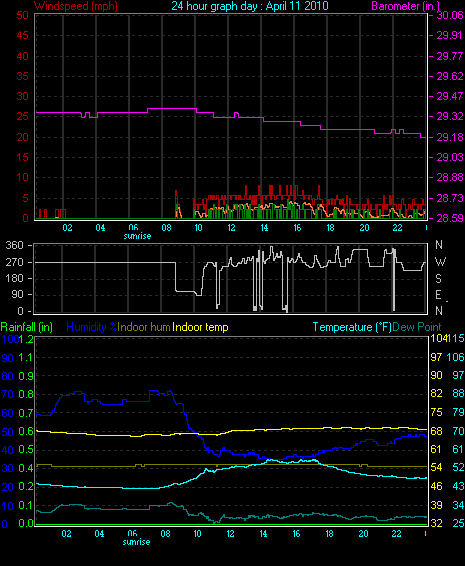
Task: Click the 43 outdoor temperature scale value
Action: coord(458,486)
